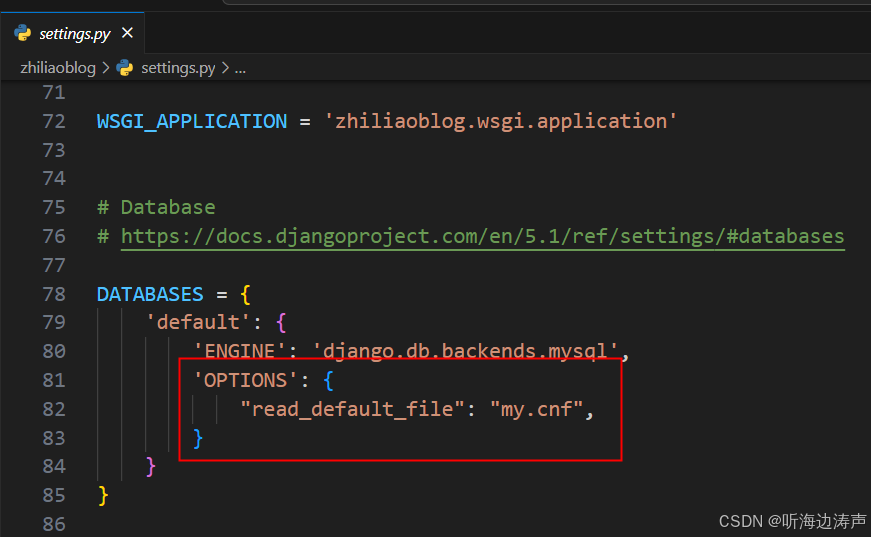Click the 'ENGINE' key
This screenshot has width=871, height=537.
(239, 351)
